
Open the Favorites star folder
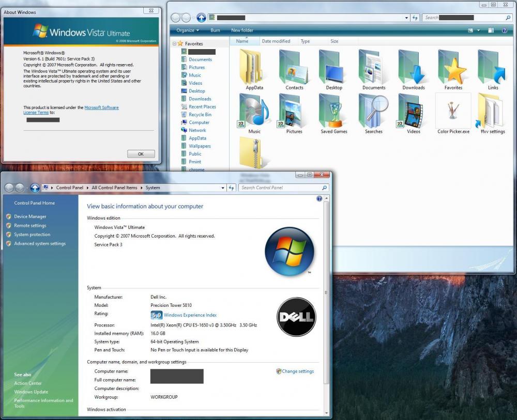453,68
